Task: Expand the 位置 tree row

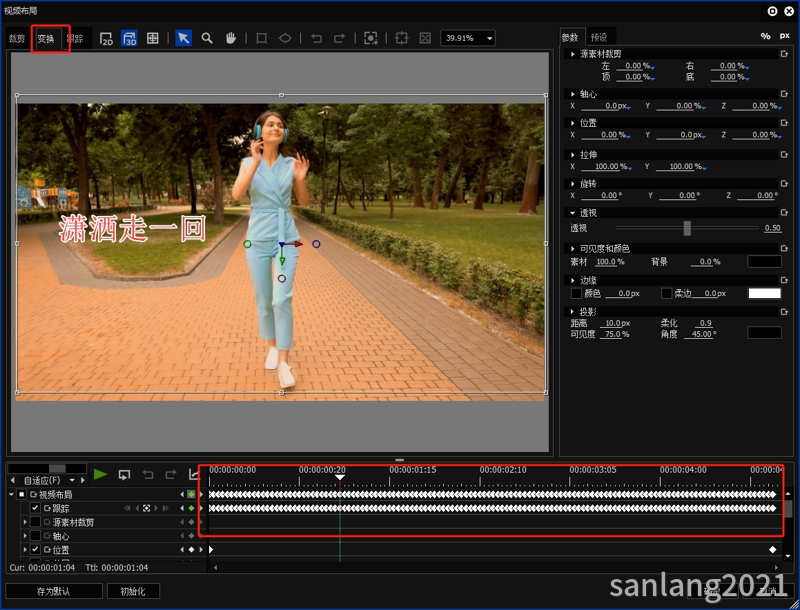Action: tap(24, 550)
